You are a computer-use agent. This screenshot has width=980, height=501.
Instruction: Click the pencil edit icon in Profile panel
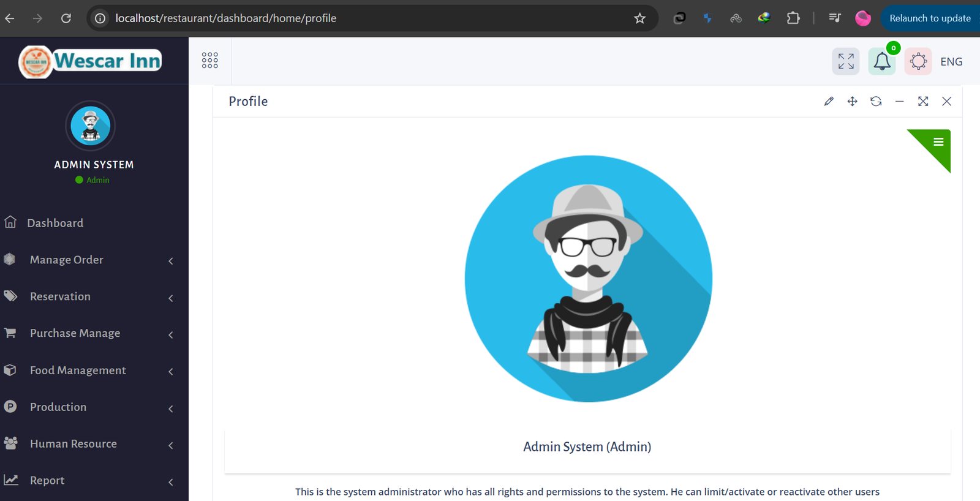coord(829,102)
